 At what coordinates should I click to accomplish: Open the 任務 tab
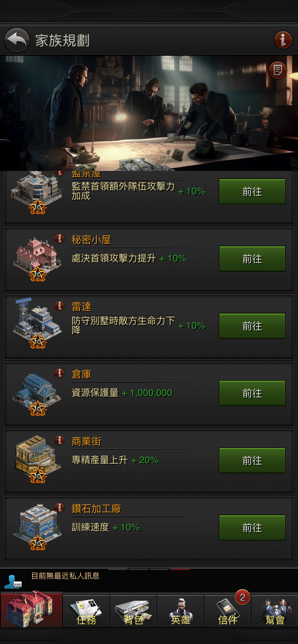86,611
